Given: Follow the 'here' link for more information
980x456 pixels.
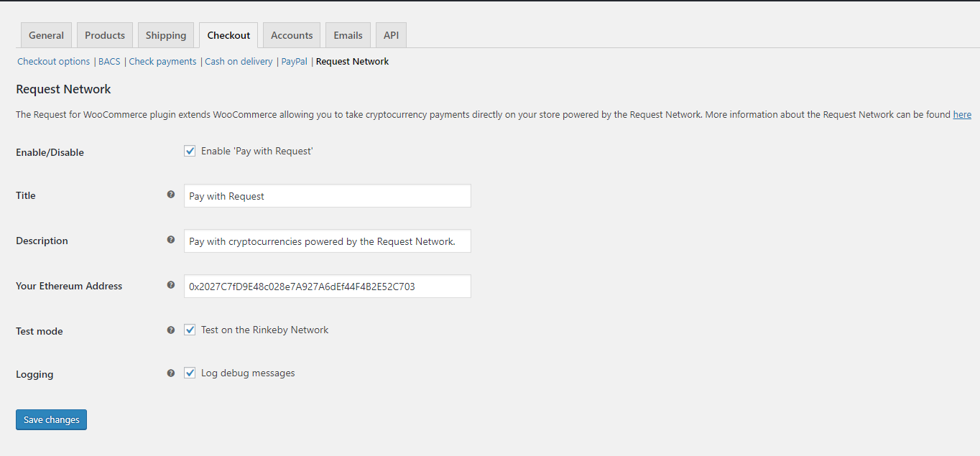Looking at the screenshot, I should tap(962, 114).
